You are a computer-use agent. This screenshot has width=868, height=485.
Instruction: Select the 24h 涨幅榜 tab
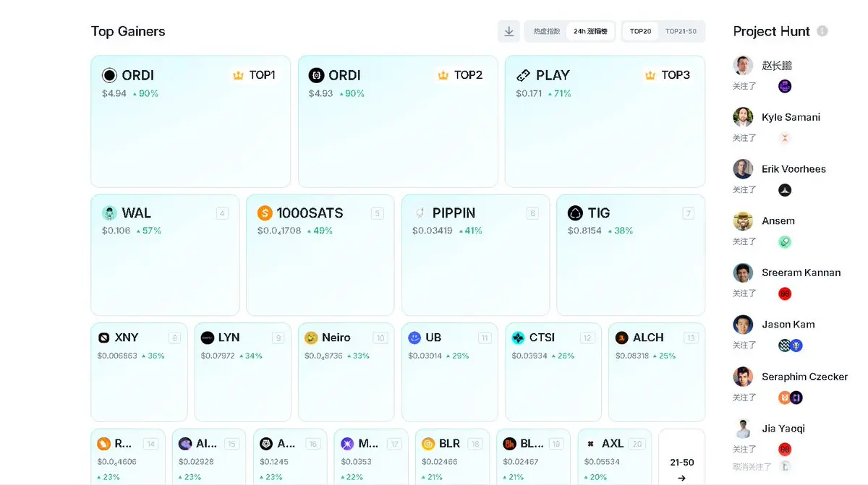591,31
